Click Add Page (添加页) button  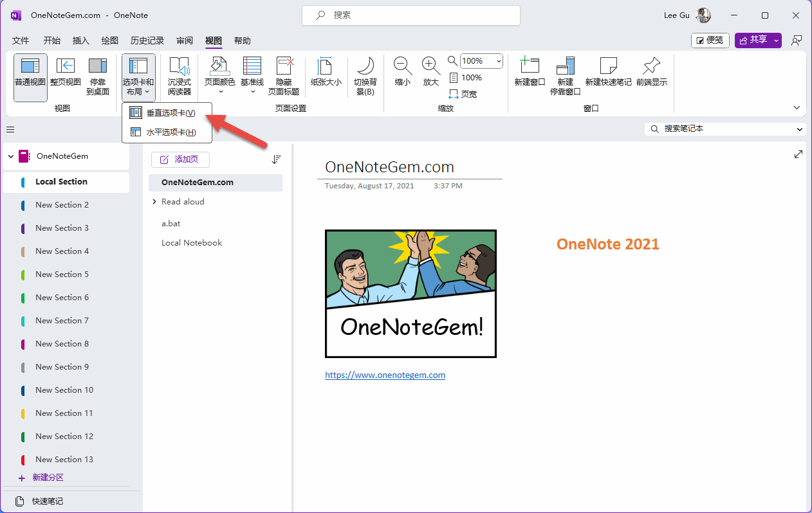tap(180, 159)
